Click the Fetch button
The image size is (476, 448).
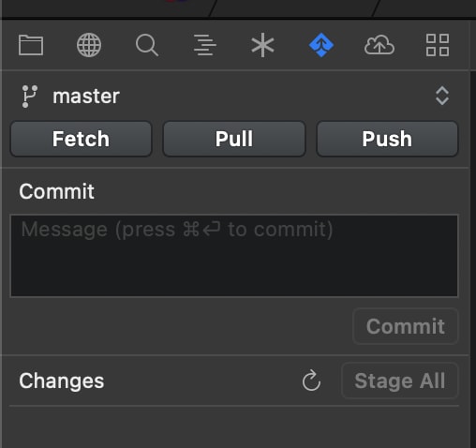click(82, 139)
